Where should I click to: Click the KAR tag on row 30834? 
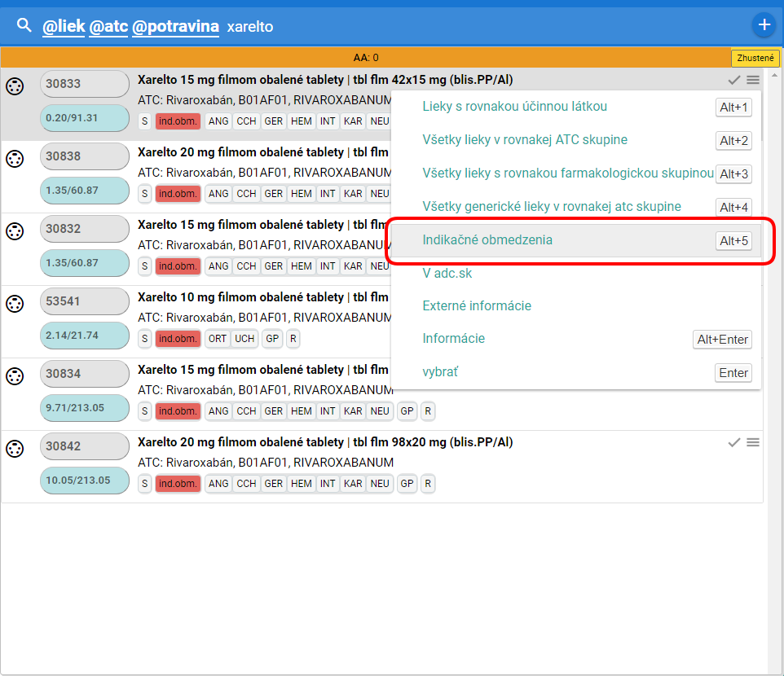[x=353, y=411]
